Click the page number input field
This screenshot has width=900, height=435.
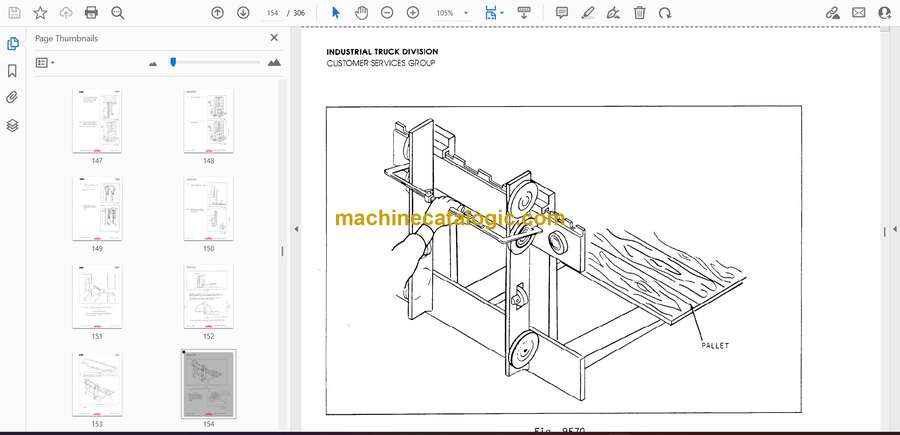point(272,13)
